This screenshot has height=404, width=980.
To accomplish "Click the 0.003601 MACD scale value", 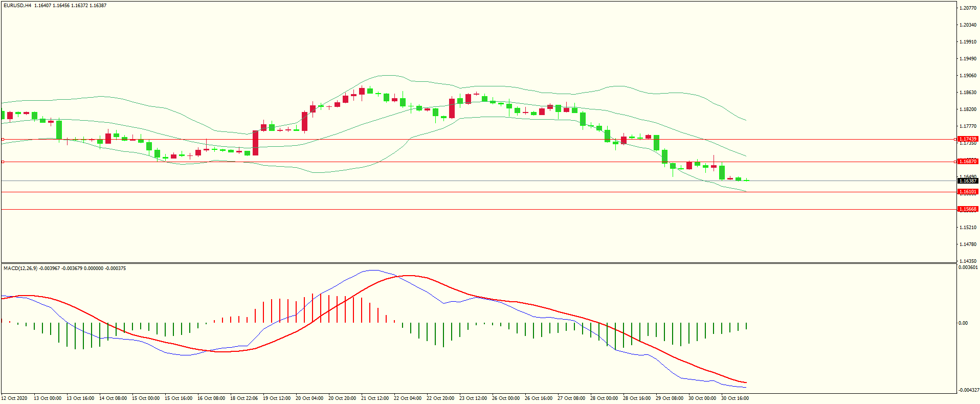I will (x=968, y=267).
